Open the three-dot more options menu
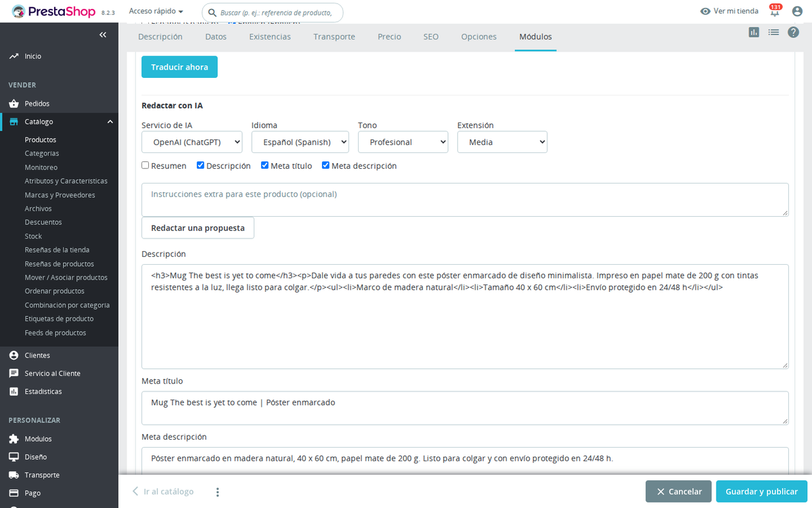This screenshot has height=508, width=812. click(x=217, y=492)
